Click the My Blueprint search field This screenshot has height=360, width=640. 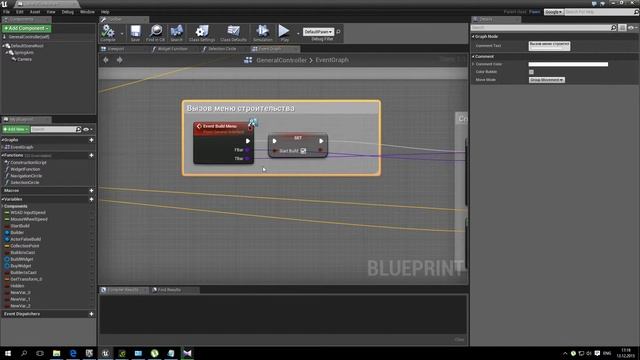click(x=53, y=129)
